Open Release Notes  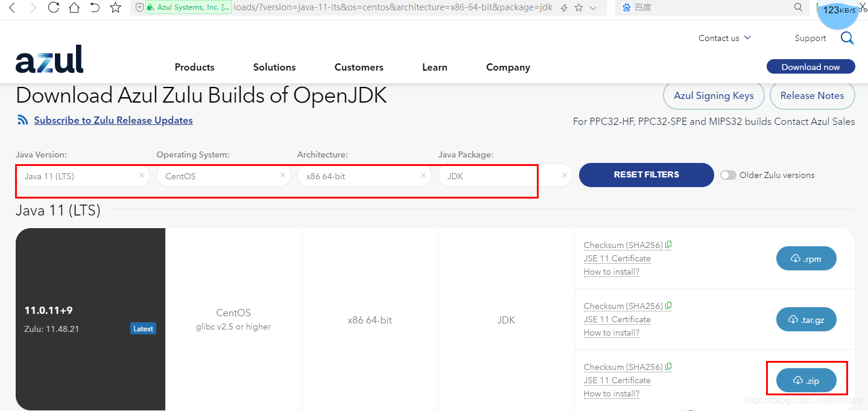(812, 95)
